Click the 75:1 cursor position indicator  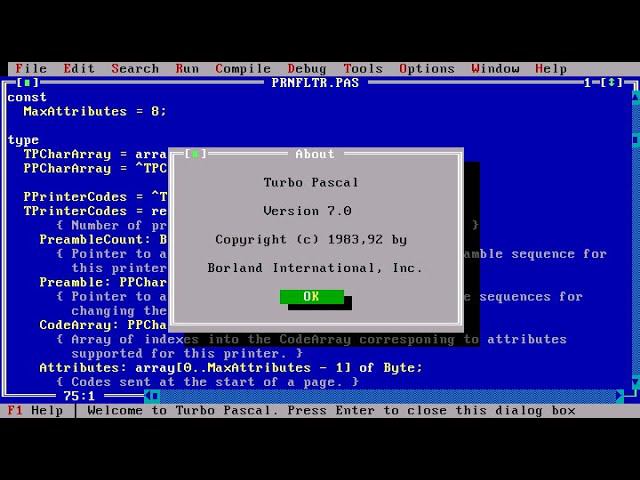pos(79,396)
